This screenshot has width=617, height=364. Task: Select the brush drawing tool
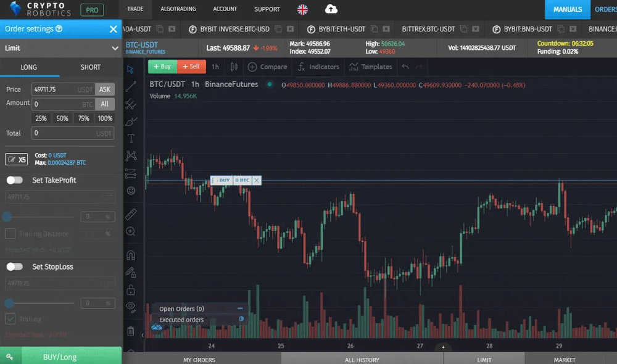[131, 121]
